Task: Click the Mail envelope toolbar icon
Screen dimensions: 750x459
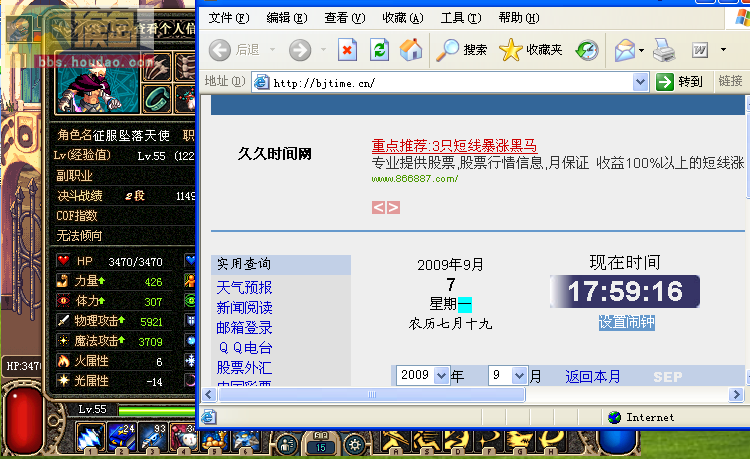Action: [x=625, y=50]
